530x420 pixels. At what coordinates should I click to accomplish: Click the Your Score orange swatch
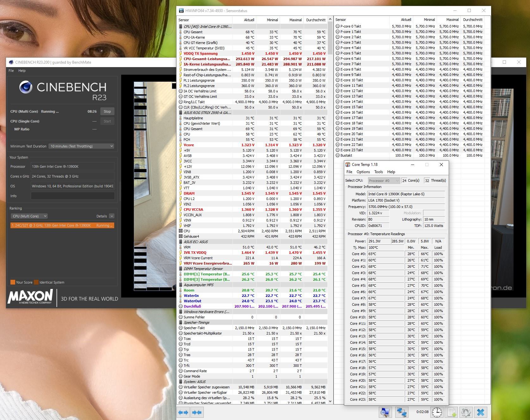(x=13, y=282)
